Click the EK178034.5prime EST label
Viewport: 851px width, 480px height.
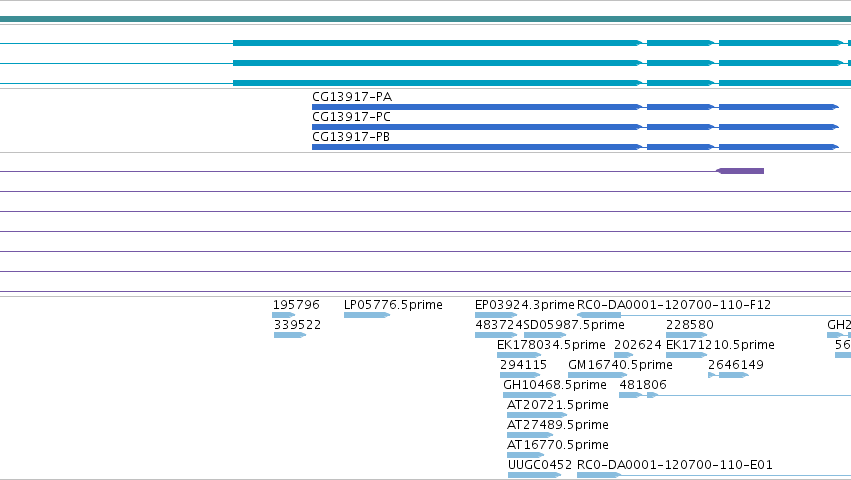551,345
